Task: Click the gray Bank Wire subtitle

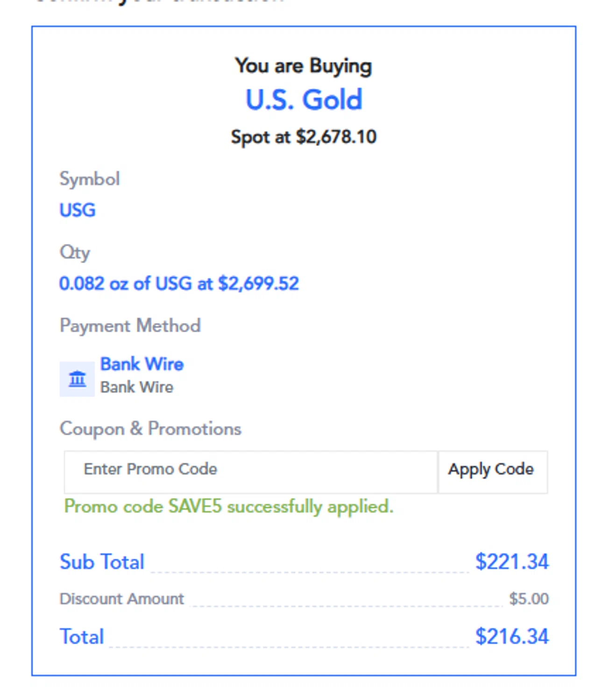Action: pos(137,387)
